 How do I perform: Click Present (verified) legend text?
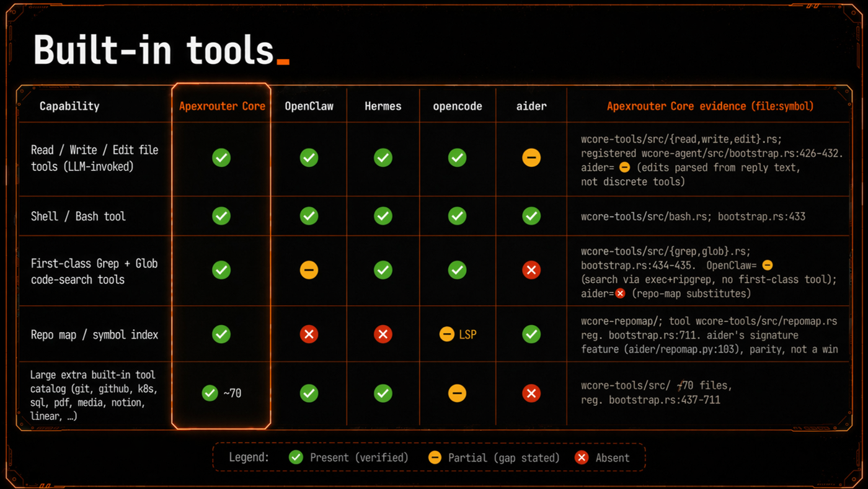point(359,457)
